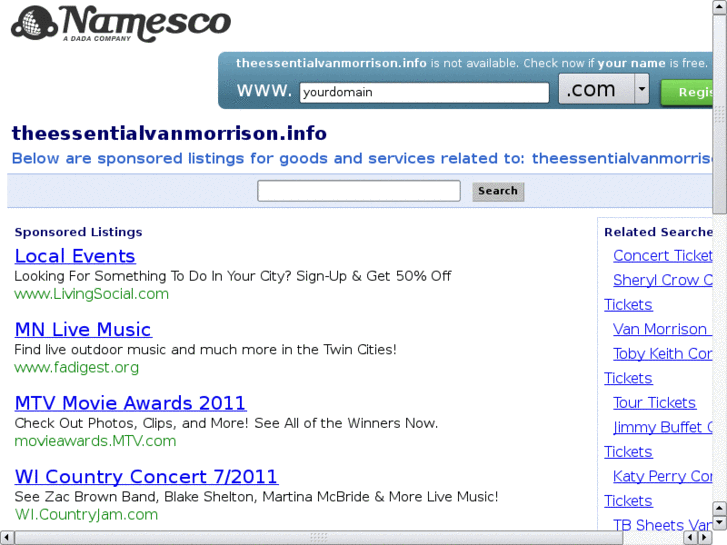This screenshot has width=727, height=545.
Task: Click the vertical scrollbar thumb
Action: point(720,113)
